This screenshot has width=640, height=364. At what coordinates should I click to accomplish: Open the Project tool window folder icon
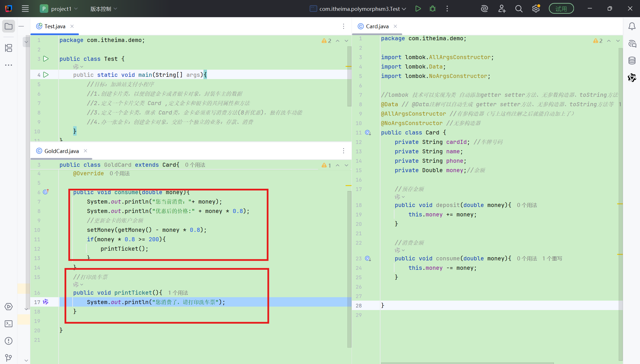9,26
